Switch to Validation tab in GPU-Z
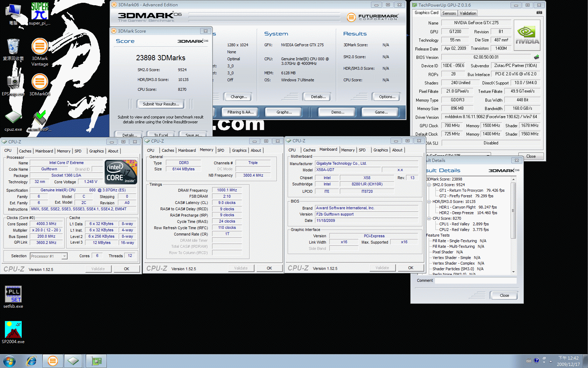588x368 pixels. coord(468,13)
